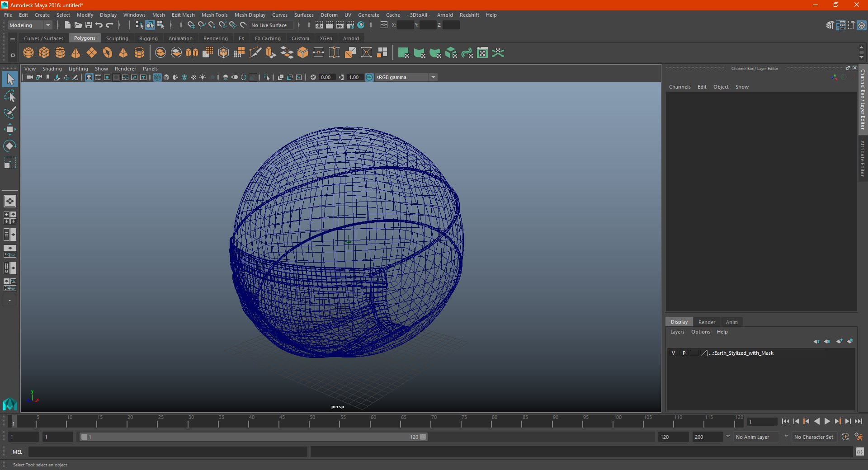Toggle Snap to curves magnet icon

click(201, 25)
